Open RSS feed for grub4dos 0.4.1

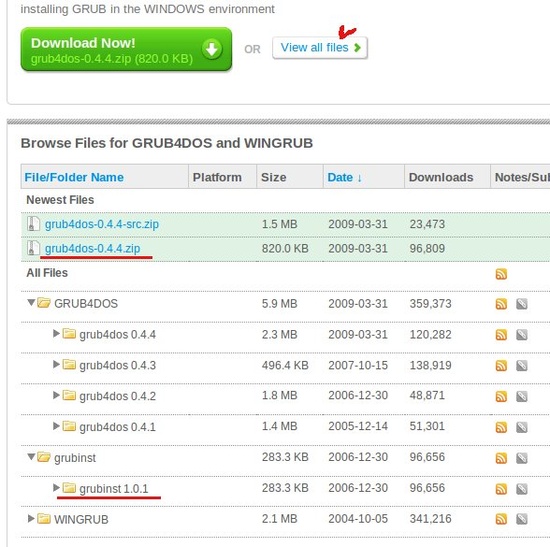(x=501, y=427)
